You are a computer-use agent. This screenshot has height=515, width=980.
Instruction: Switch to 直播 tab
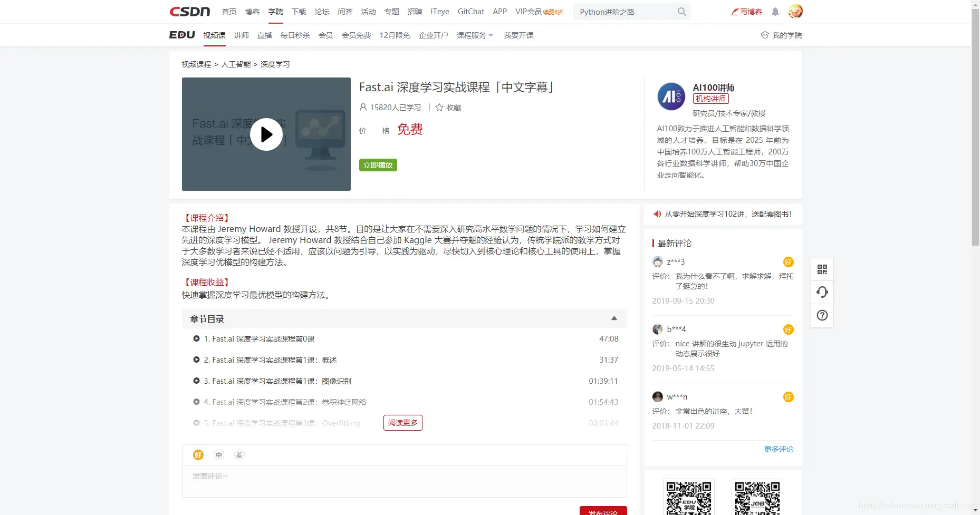tap(265, 35)
